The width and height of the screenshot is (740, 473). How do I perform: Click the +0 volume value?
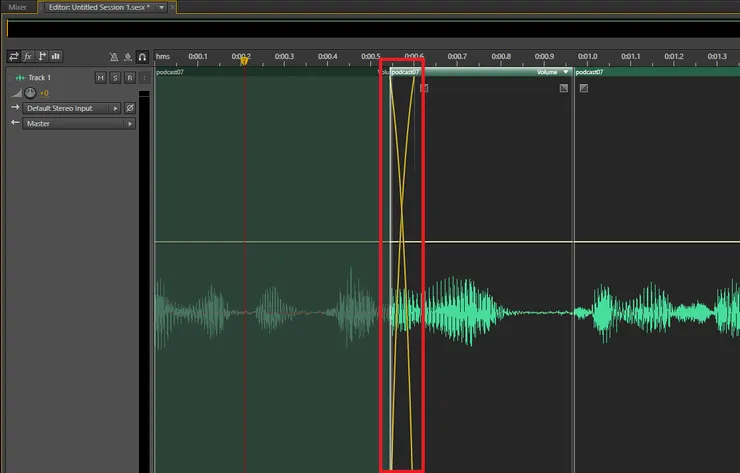pyautogui.click(x=44, y=93)
